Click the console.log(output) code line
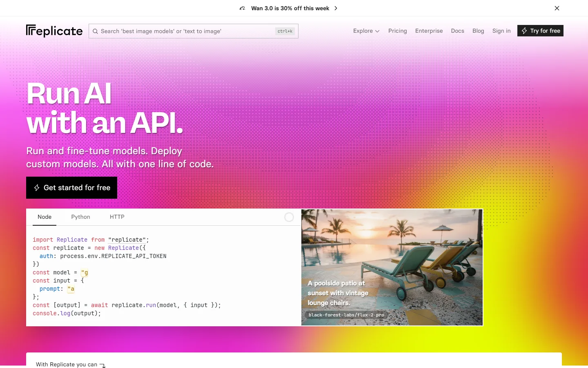Screen dimensions: 588x368 pyautogui.click(x=67, y=313)
